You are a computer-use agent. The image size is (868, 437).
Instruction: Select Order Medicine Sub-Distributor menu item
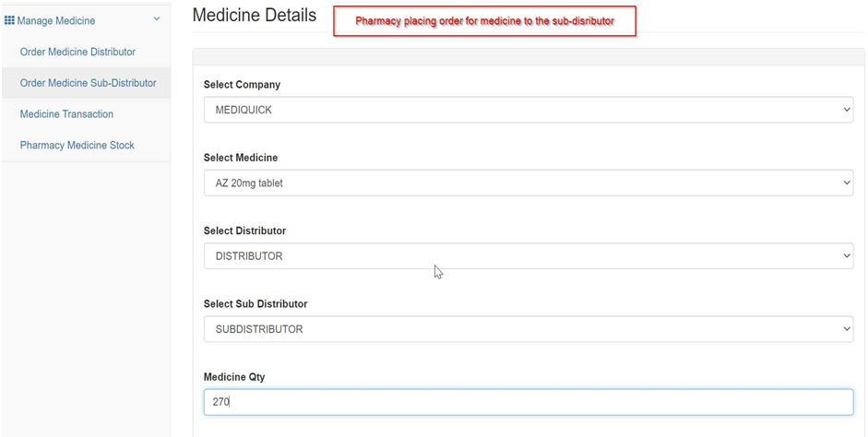88,83
